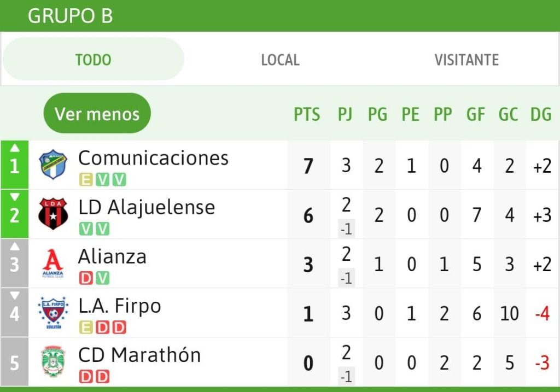Switch to the VISITANTE tab
The image size is (560, 392).
466,60
